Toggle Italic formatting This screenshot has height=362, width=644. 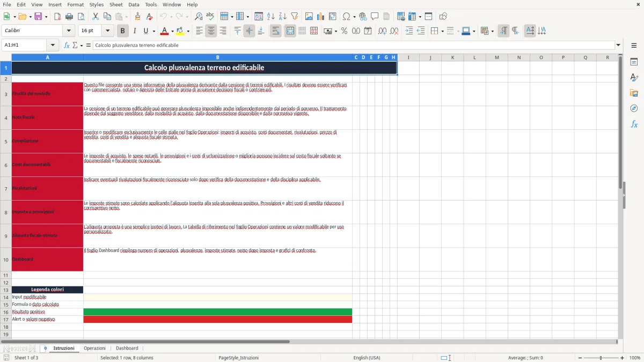(x=135, y=31)
